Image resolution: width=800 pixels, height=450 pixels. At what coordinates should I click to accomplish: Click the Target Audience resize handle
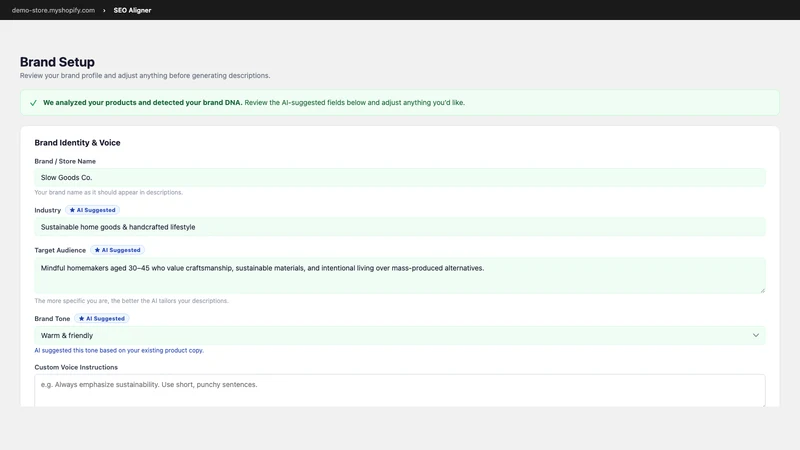click(762, 290)
